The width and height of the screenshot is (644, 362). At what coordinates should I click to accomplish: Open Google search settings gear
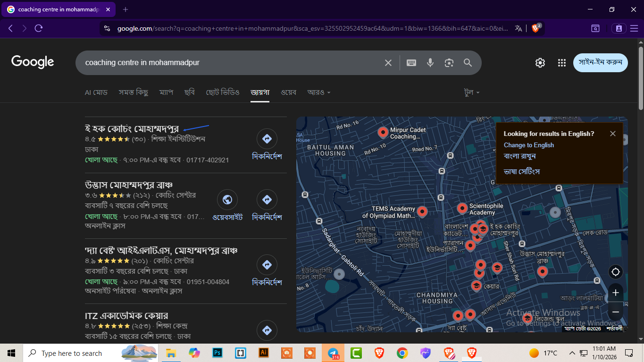[540, 62]
